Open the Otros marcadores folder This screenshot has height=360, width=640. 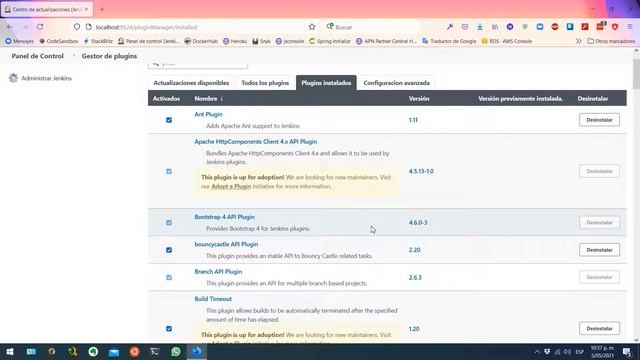[611, 41]
